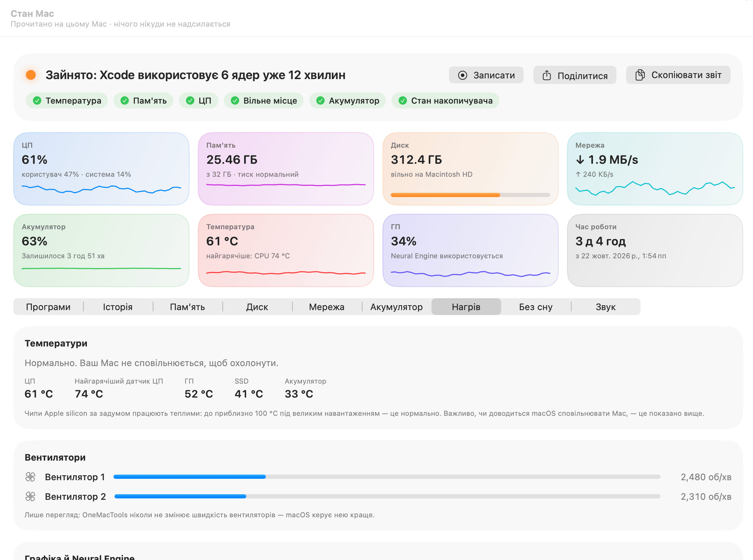Select the Пам'ять tab
This screenshot has width=753, height=560.
tap(188, 307)
